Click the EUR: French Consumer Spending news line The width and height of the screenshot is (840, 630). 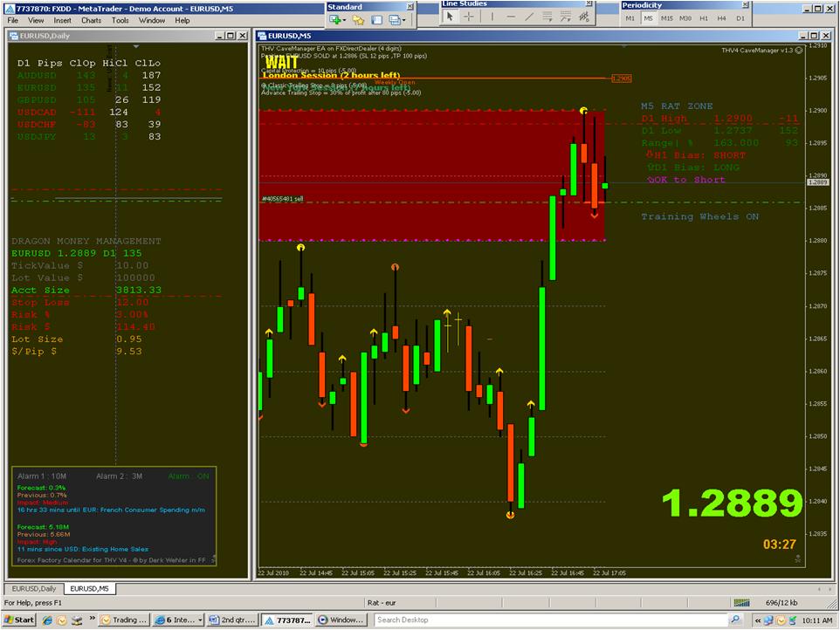111,510
